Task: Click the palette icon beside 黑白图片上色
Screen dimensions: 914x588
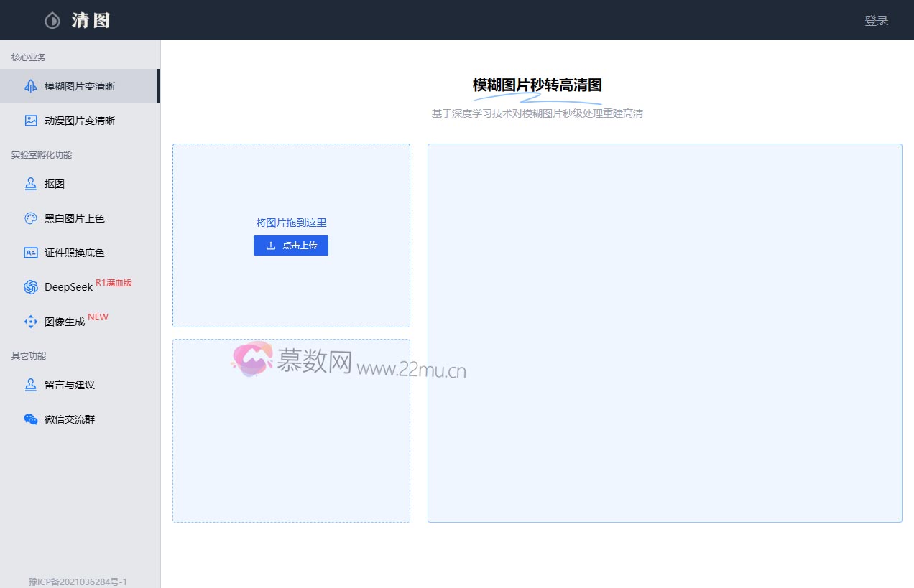Action: 31,218
